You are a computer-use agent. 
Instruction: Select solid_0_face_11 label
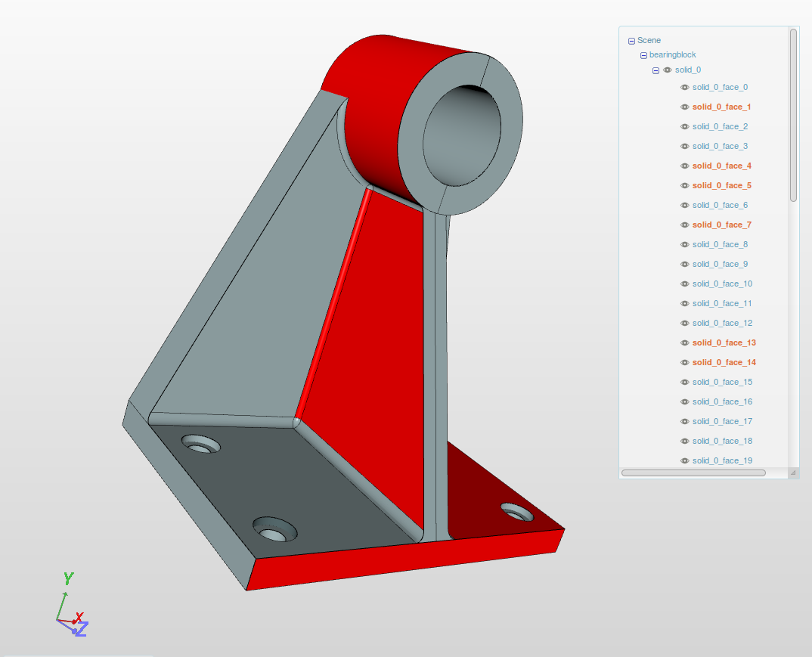pos(722,304)
